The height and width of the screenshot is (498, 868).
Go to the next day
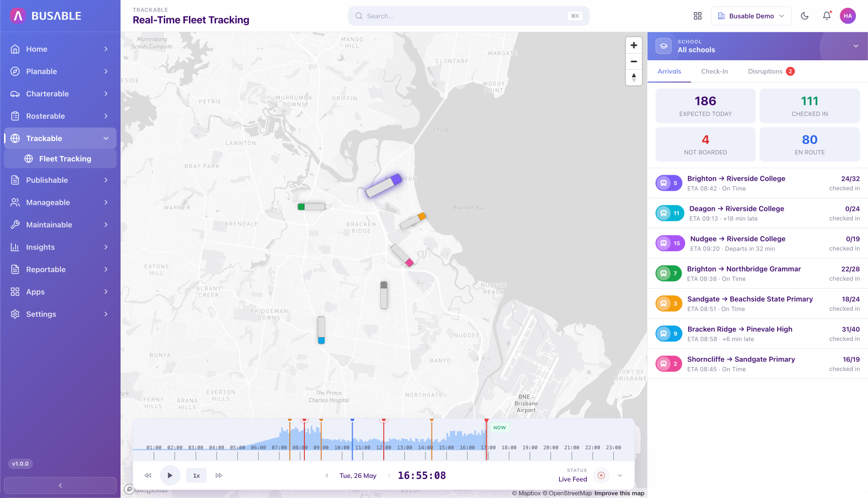pyautogui.click(x=389, y=475)
